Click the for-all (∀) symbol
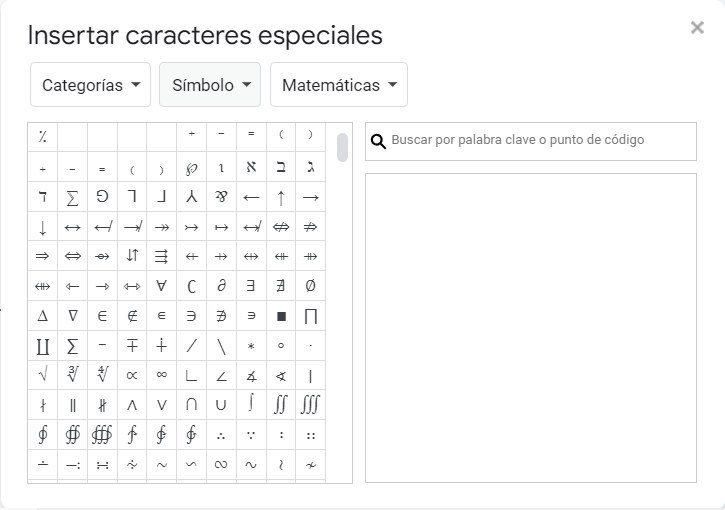The image size is (725, 510). point(162,286)
